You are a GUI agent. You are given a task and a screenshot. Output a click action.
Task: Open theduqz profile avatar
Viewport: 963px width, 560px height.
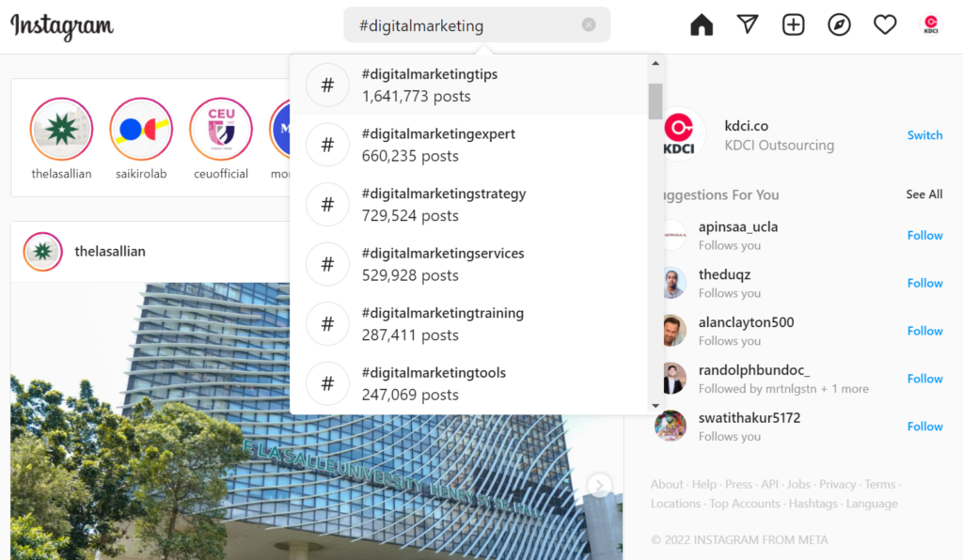click(x=674, y=284)
